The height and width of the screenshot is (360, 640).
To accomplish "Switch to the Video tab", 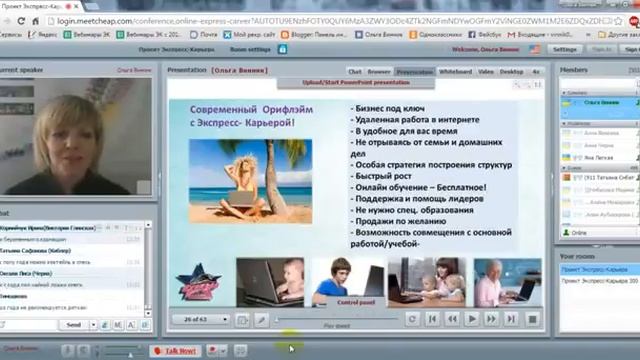I will tap(486, 72).
